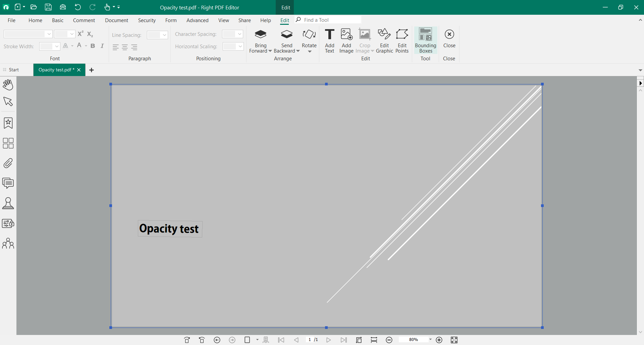Click the zoom in plus button
This screenshot has width=644, height=345.
click(439, 340)
